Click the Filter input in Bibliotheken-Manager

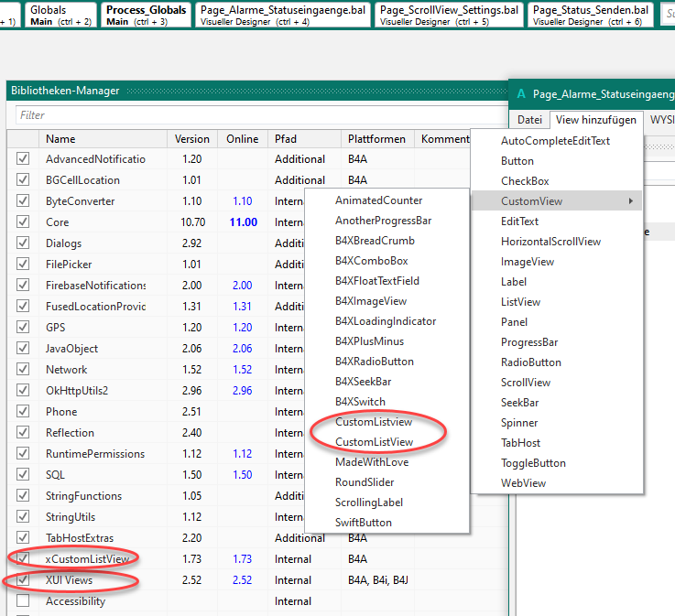(x=262, y=114)
